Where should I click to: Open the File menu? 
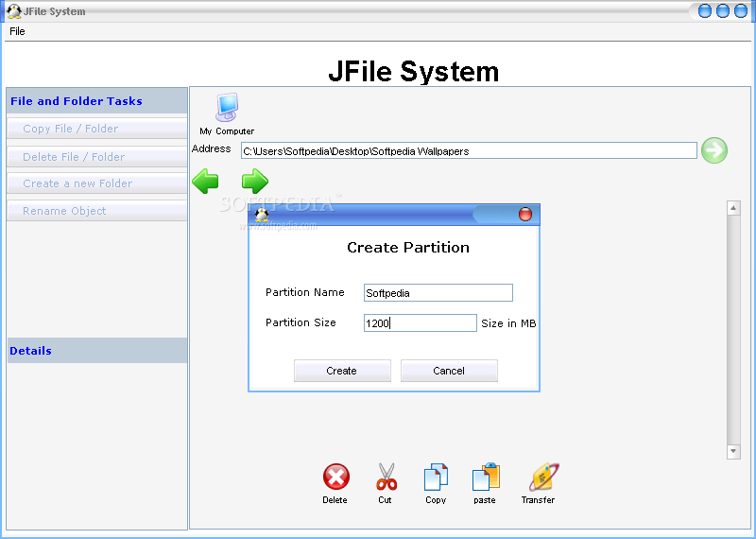[17, 31]
